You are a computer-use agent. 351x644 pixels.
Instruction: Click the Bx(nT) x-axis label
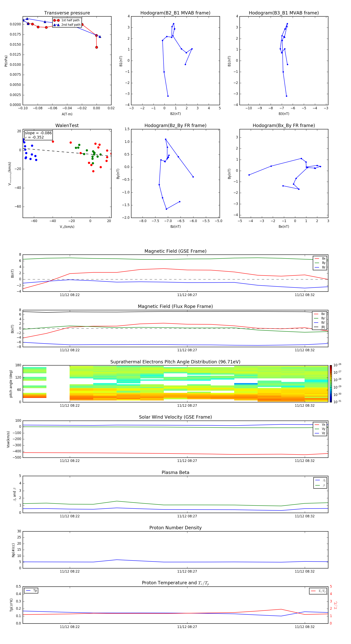(284, 227)
